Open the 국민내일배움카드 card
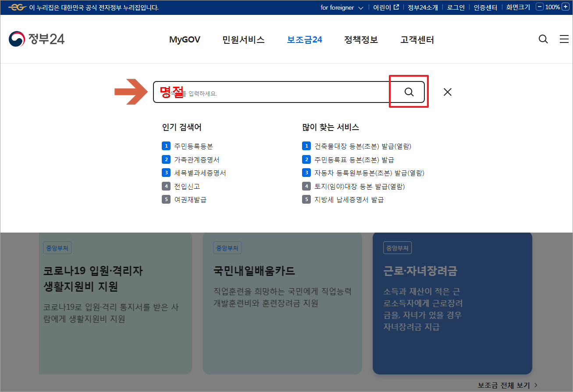573x392 pixels. [282, 271]
